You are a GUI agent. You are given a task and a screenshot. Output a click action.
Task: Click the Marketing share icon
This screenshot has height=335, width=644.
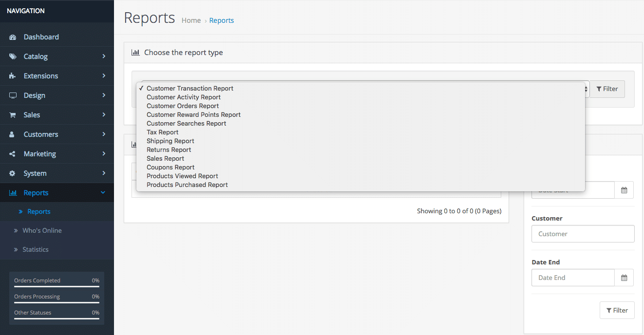[x=13, y=154]
